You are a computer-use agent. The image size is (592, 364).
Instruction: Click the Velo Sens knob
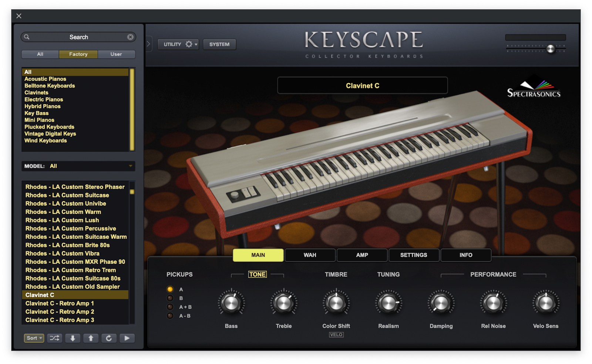[546, 303]
